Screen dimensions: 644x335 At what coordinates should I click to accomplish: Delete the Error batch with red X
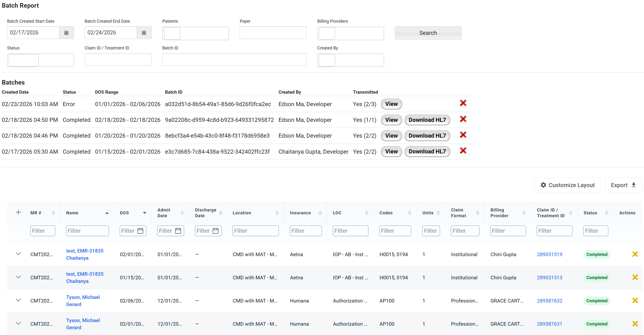click(463, 103)
